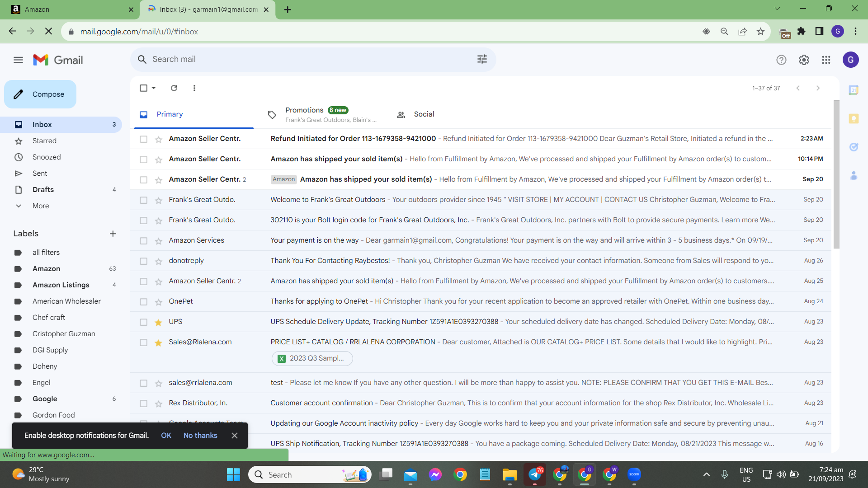
Task: Tick the select-all checkbox in toolbar
Action: 143,88
